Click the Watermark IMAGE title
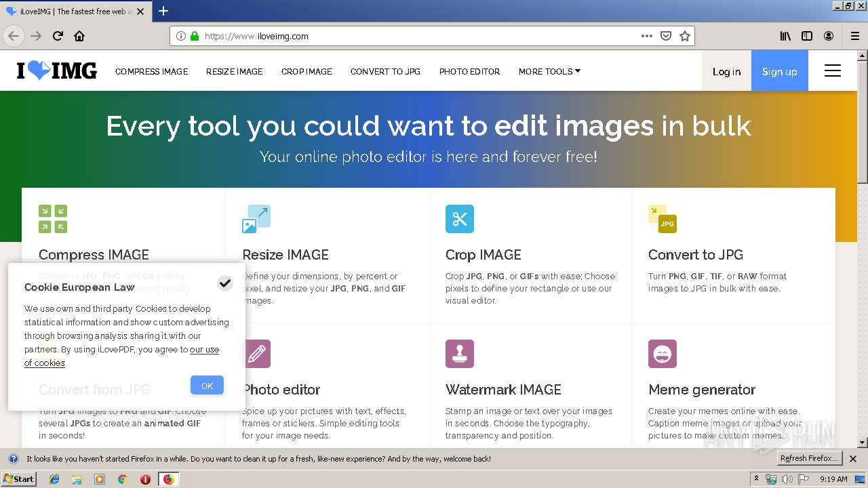Image resolution: width=868 pixels, height=488 pixels. click(503, 390)
